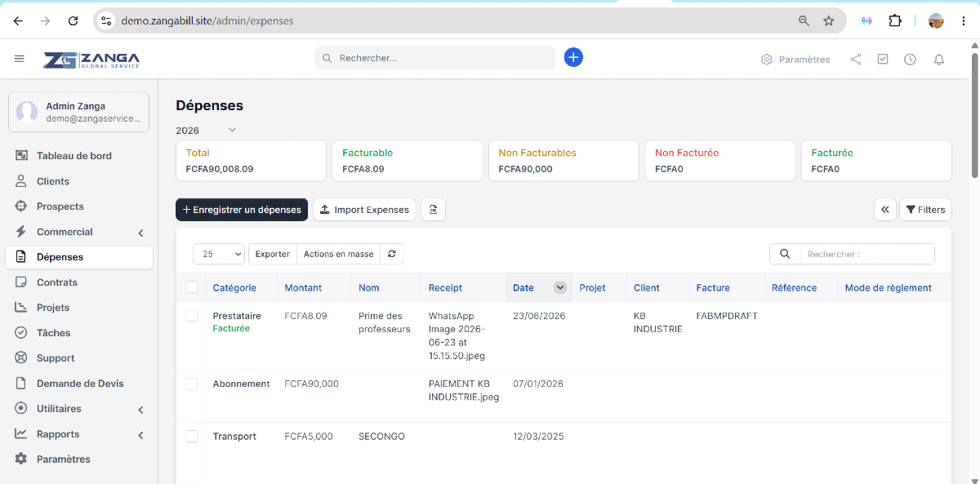
Task: Open the Prestataire expense link
Action: point(237,316)
